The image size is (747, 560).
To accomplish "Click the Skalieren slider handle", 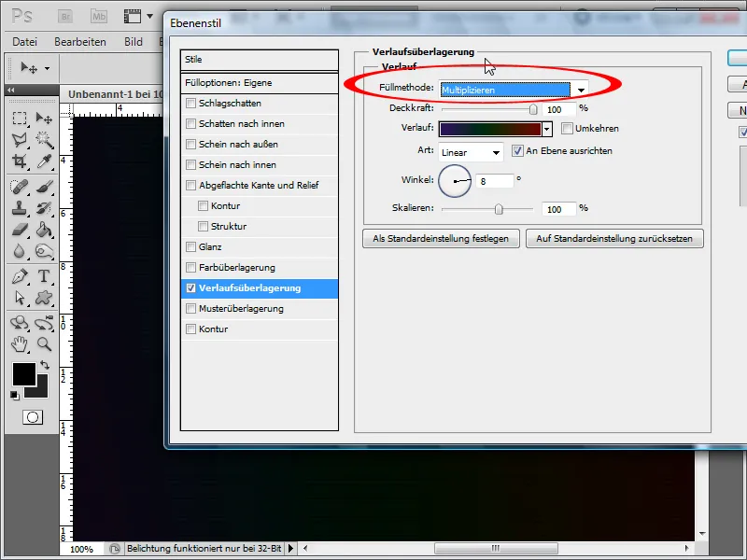I will [499, 209].
